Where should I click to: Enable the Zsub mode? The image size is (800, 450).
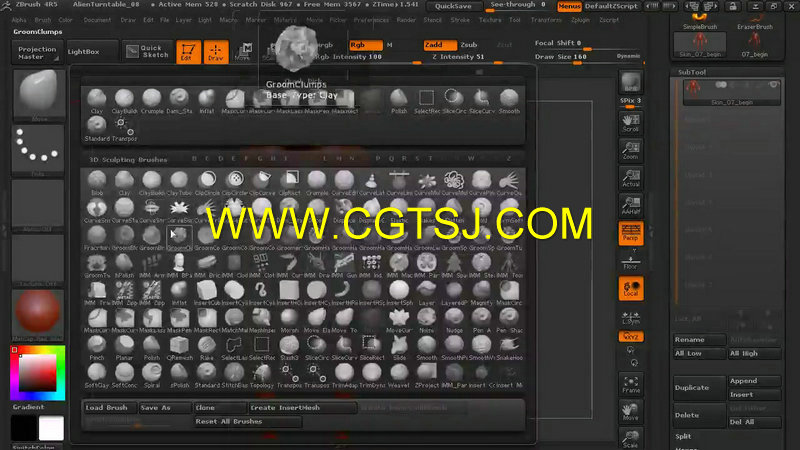pyautogui.click(x=469, y=45)
